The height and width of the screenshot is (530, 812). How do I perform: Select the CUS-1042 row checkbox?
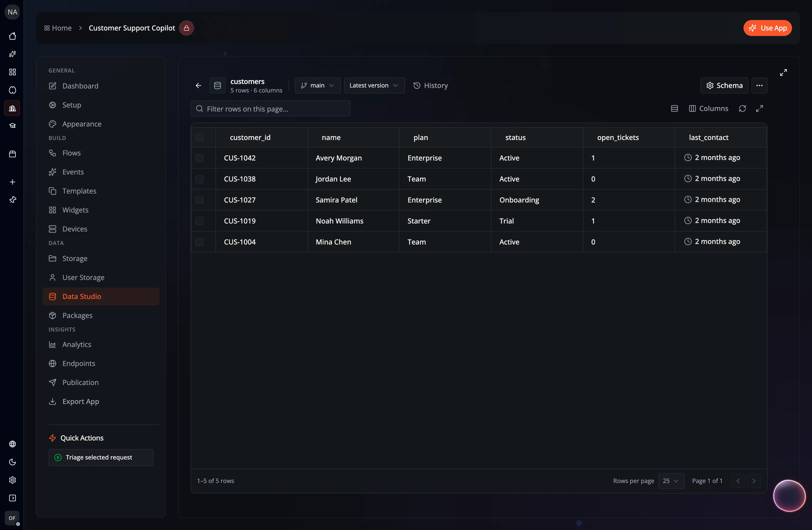click(x=199, y=158)
